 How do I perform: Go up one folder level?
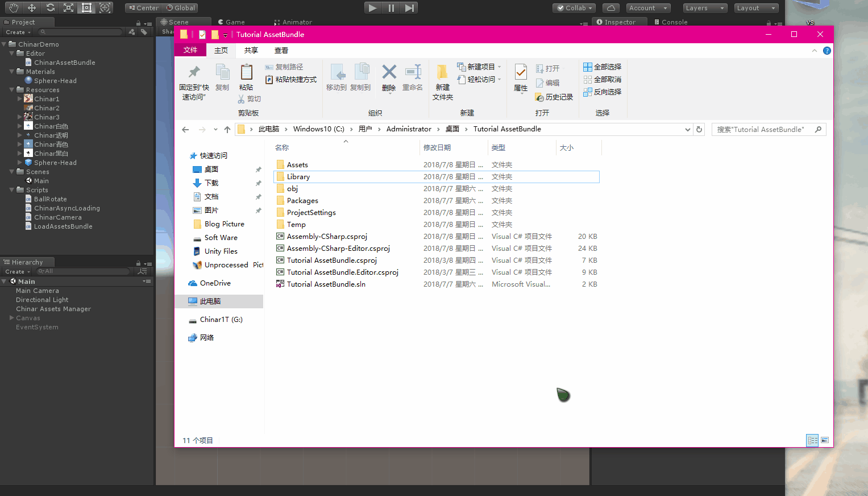[227, 130]
